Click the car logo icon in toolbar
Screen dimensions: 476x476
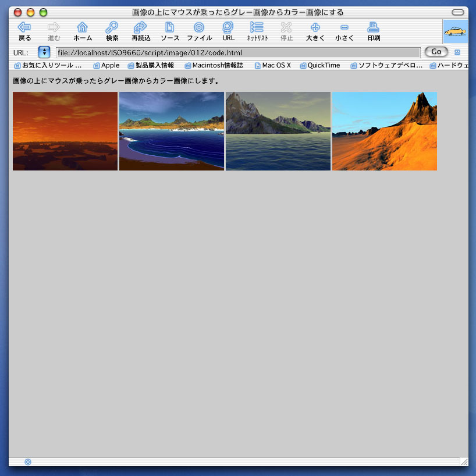455,31
